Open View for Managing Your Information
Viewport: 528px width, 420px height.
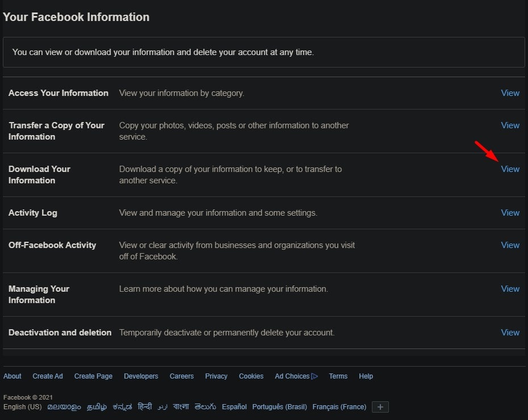click(510, 288)
